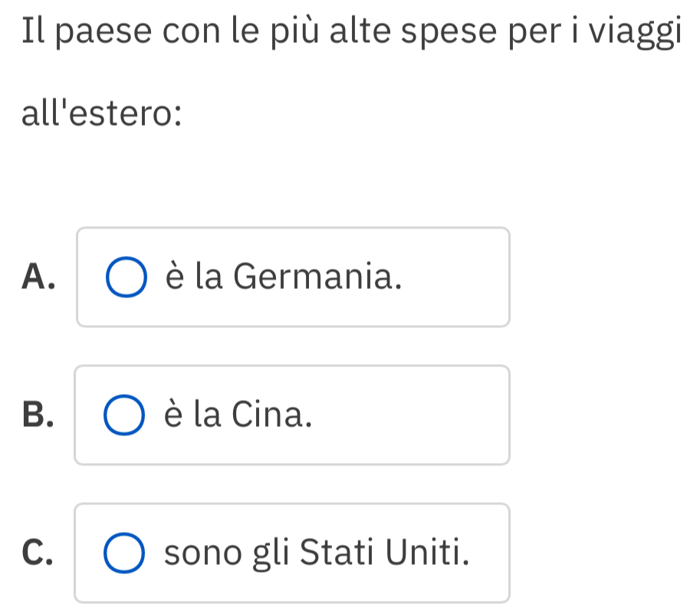Select the radio button for Germania
The image size is (700, 604).
point(125,277)
